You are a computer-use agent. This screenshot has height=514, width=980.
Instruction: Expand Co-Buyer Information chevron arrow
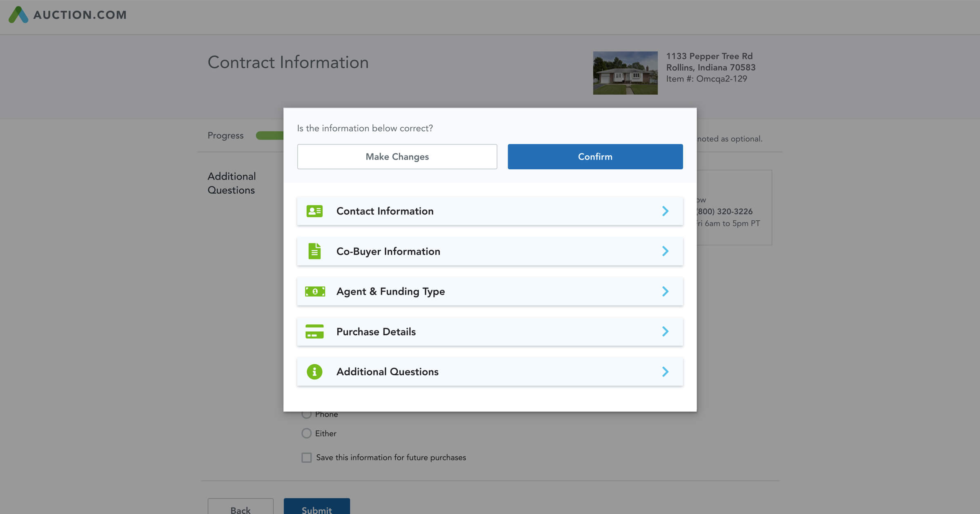point(665,251)
